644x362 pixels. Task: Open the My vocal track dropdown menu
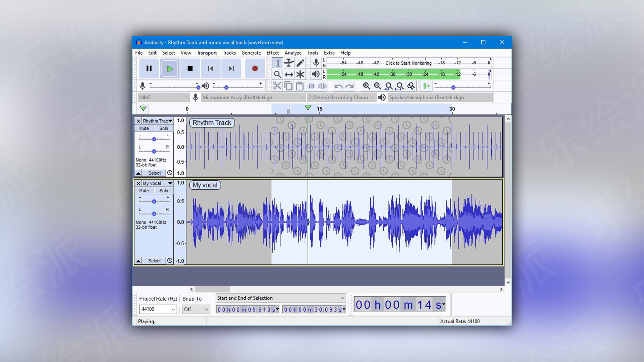[157, 183]
